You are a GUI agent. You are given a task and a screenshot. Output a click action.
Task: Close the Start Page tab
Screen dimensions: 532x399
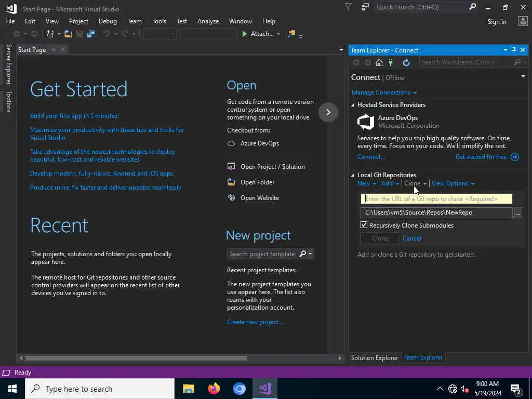[x=63, y=50]
